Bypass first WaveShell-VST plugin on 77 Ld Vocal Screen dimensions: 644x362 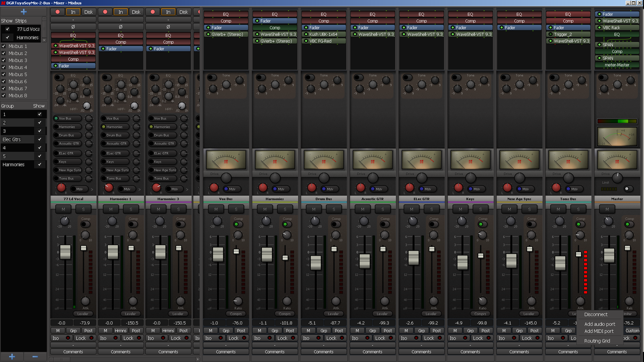point(56,46)
